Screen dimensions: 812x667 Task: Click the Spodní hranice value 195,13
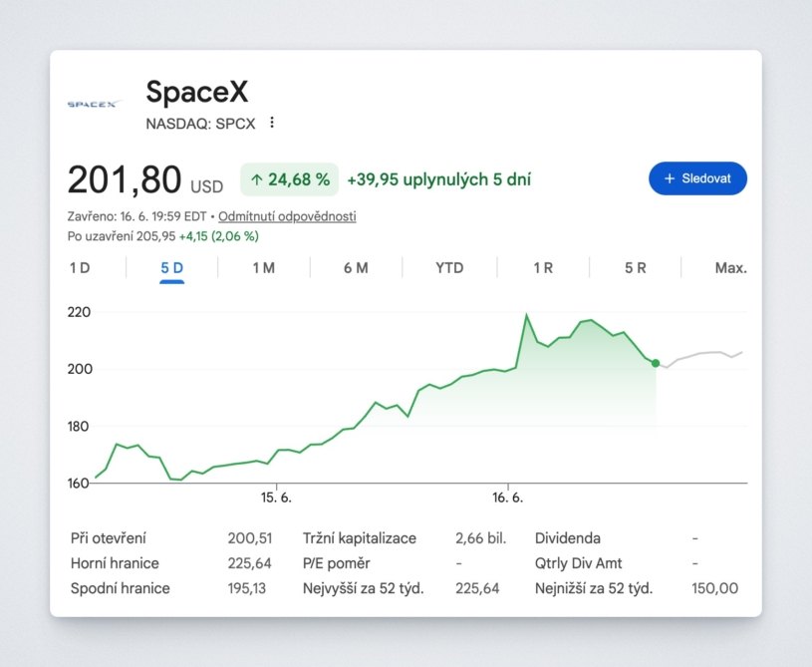(246, 588)
